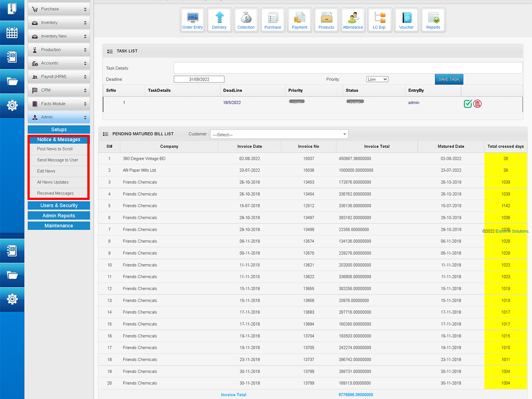Open the Attendance shortcut icon
The width and height of the screenshot is (532, 399).
tap(353, 20)
